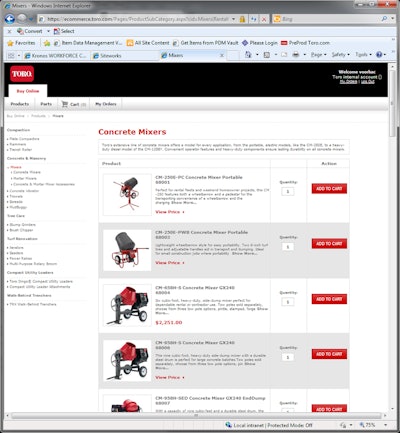
Task: Click the CM-658H-S quantity field
Action: click(x=288, y=302)
